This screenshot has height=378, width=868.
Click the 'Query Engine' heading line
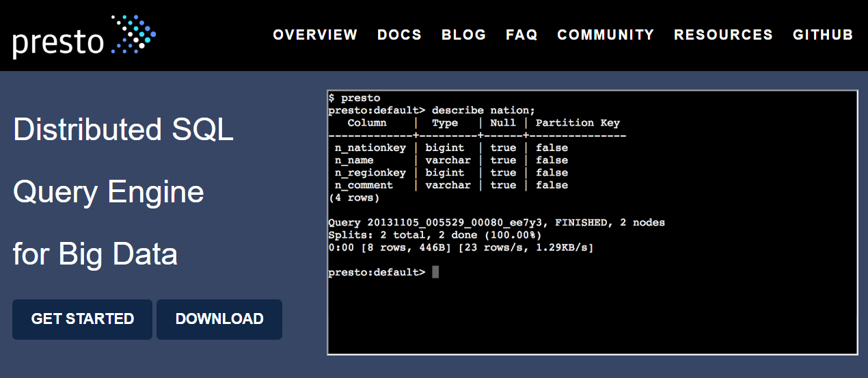pos(109,192)
